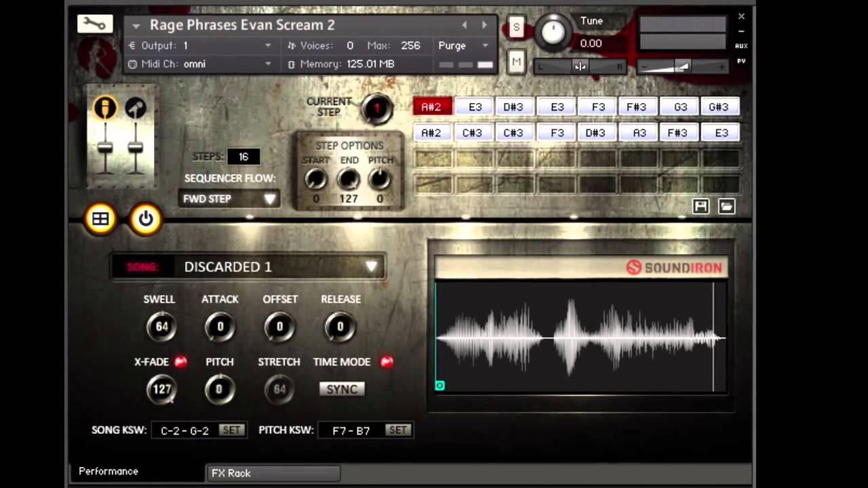Open the Sequencer Flow FWD STEP dropdown
This screenshot has height=488, width=868.
229,199
